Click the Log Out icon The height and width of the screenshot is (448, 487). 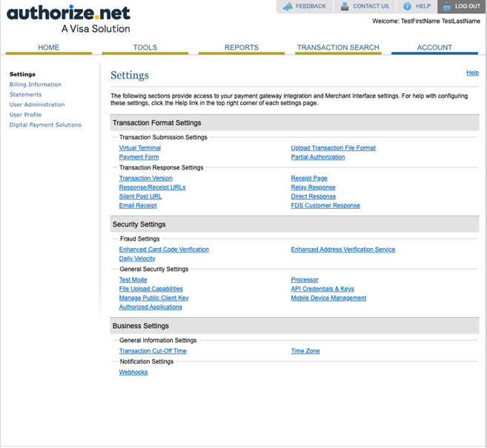pos(447,7)
